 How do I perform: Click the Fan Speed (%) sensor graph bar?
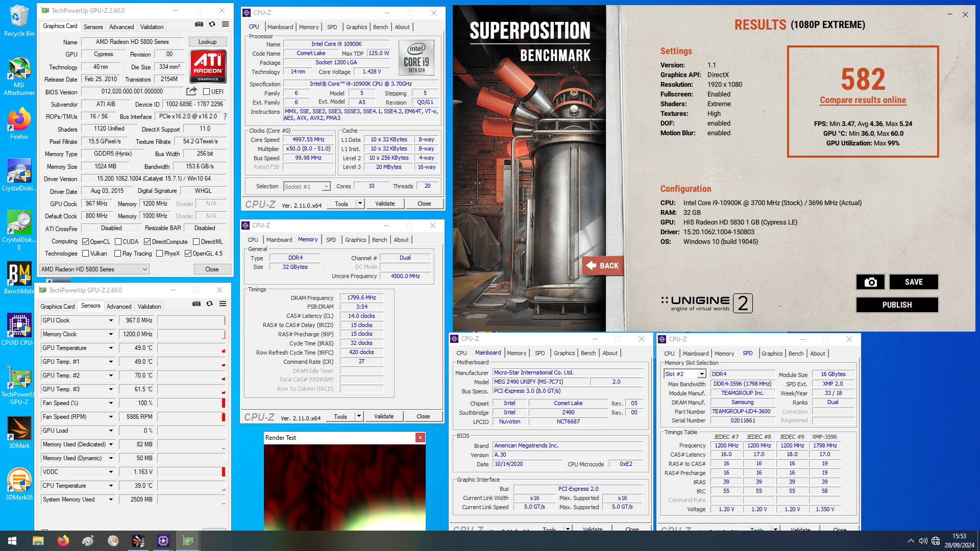tap(191, 403)
